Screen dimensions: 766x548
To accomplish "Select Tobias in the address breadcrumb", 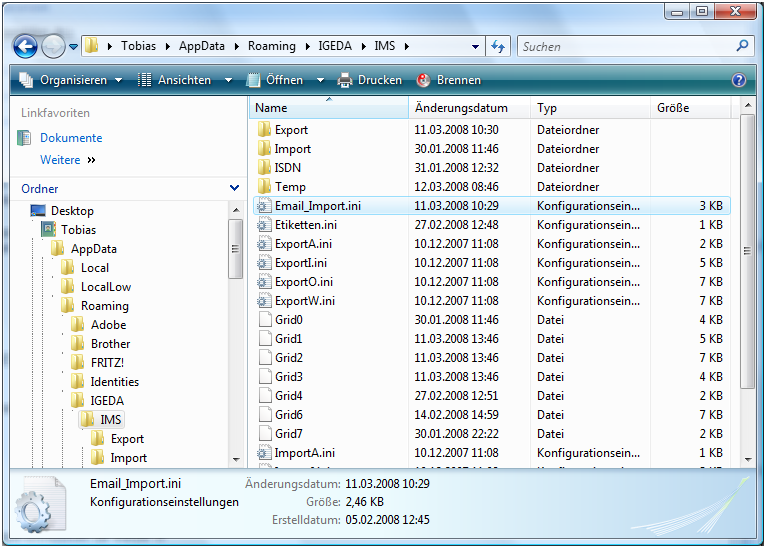I will (x=139, y=46).
